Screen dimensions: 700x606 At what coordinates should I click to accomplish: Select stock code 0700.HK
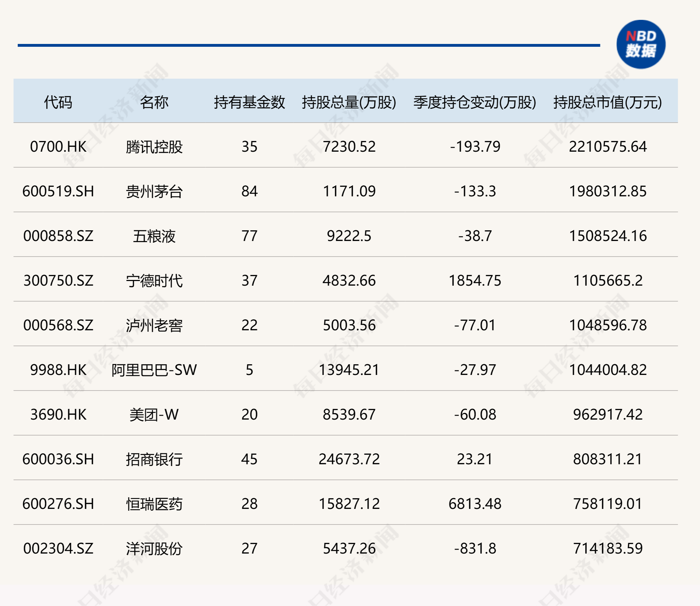click(58, 147)
